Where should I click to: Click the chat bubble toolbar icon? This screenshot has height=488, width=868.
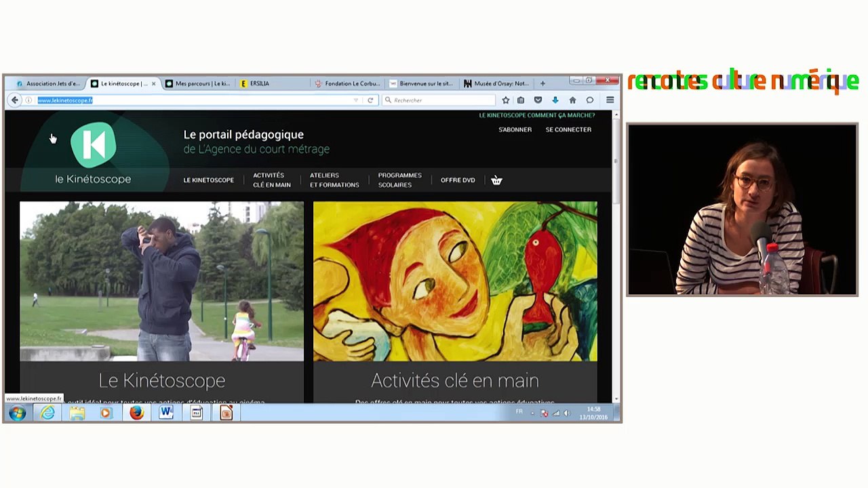click(x=590, y=100)
